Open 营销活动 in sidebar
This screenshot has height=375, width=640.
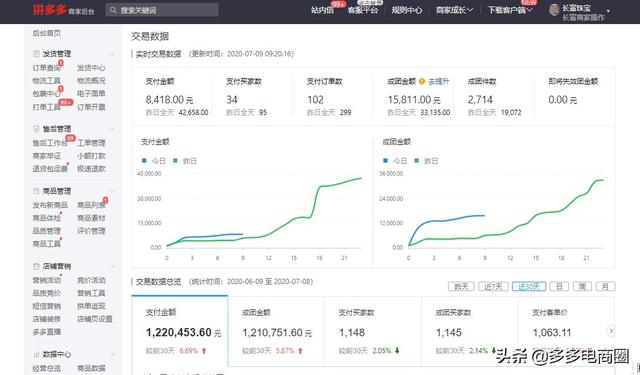coord(47,280)
